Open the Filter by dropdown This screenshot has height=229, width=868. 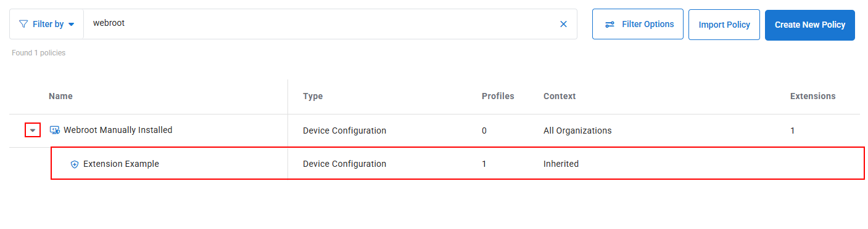pos(47,24)
